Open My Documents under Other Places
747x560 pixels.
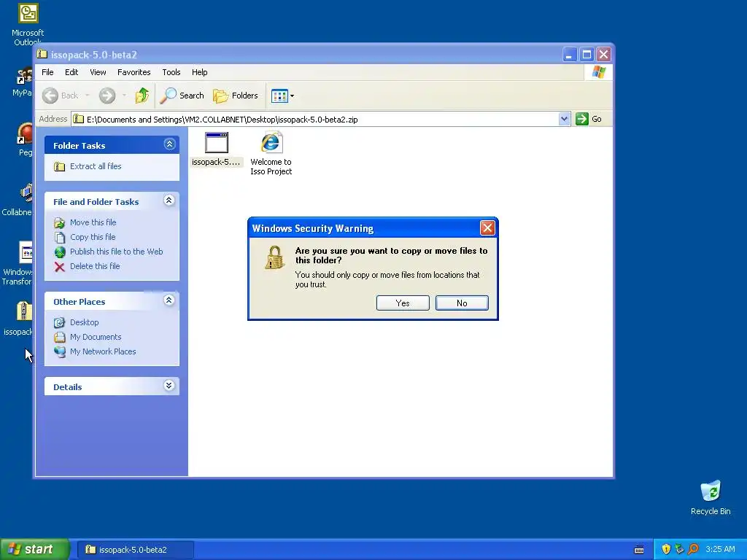coord(96,337)
